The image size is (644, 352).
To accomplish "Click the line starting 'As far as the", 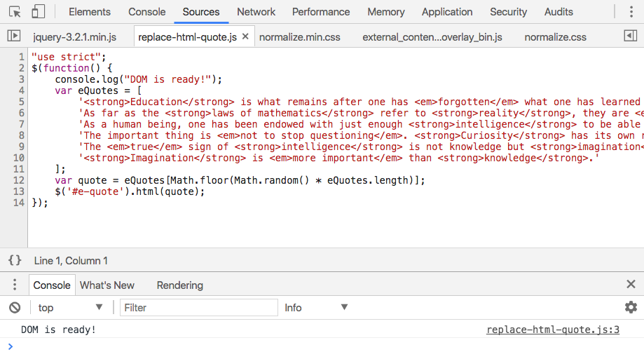I will click(361, 113).
